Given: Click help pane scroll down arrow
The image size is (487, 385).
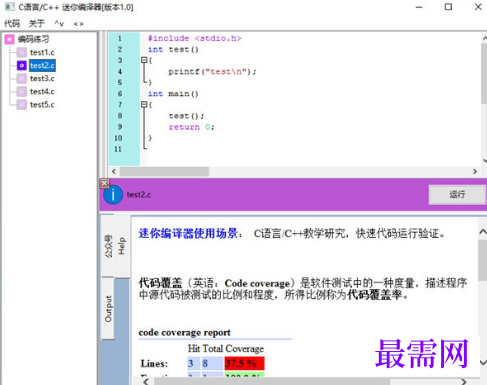Looking at the screenshot, I should (x=483, y=362).
